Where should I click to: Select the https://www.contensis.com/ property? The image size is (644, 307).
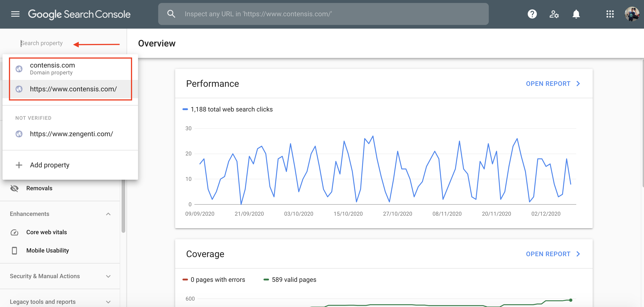[70, 89]
